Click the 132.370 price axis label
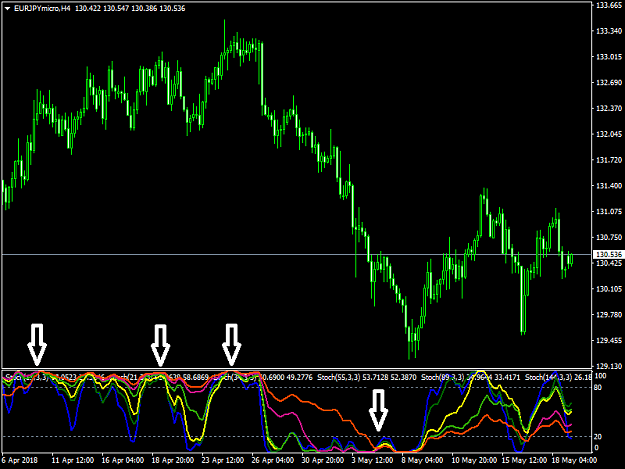Viewport: 625px width, 469px height. pos(608,108)
